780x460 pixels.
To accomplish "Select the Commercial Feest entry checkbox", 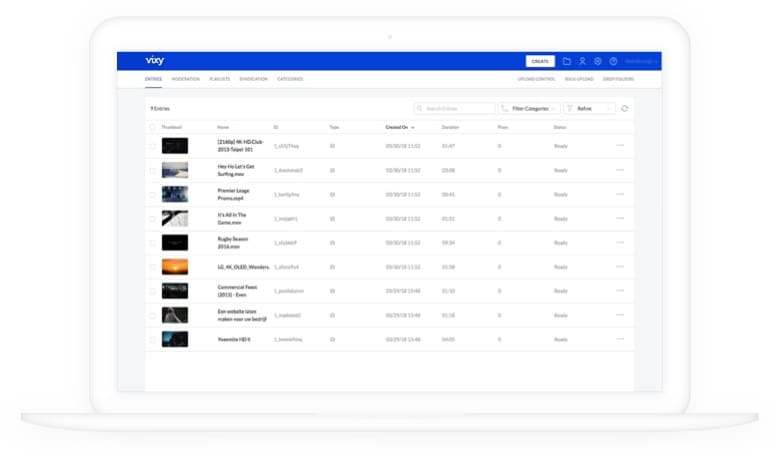I will pos(153,291).
